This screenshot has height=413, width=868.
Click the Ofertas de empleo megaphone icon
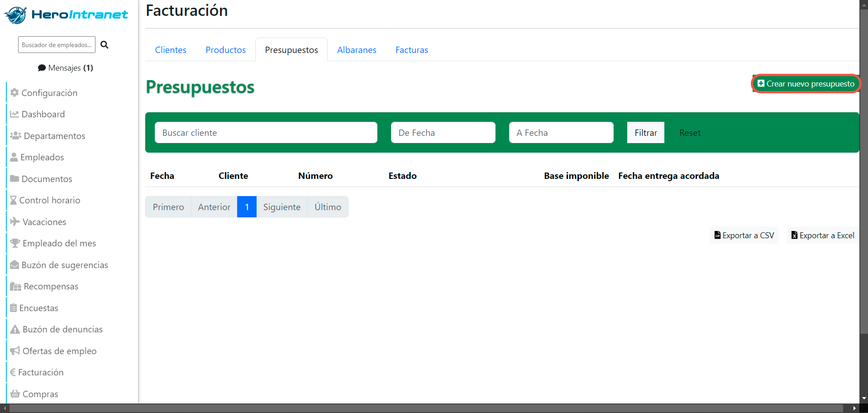point(15,351)
